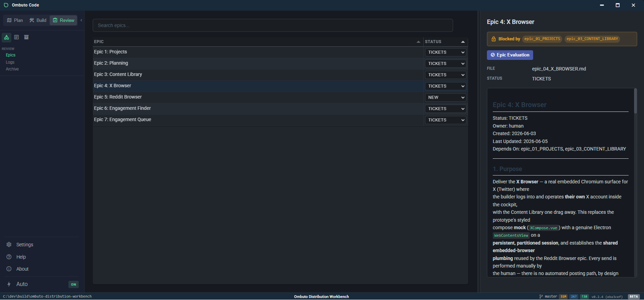644x300 pixels.
Task: Collapse the sidebar with the chevron
Action: pos(81,20)
